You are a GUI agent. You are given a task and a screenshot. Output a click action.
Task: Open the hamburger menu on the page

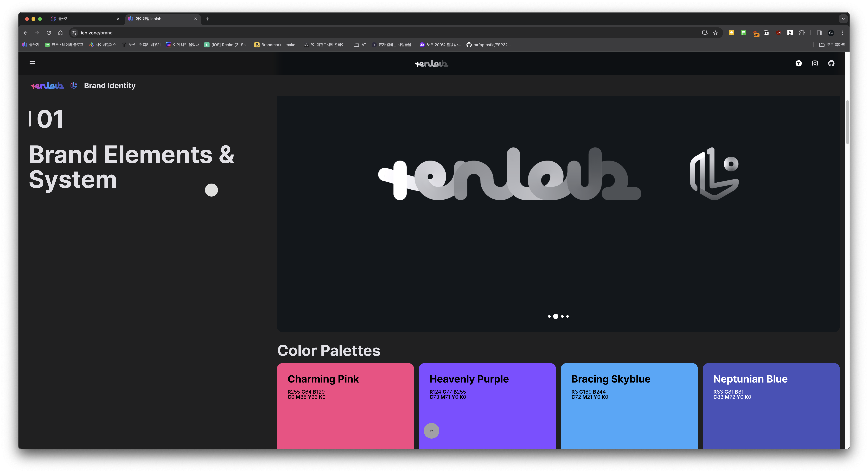[32, 63]
